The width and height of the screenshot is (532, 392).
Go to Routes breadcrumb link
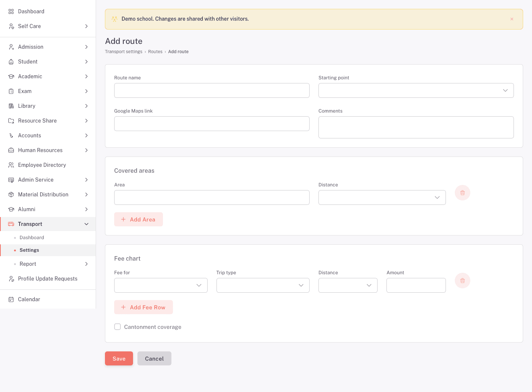(155, 52)
